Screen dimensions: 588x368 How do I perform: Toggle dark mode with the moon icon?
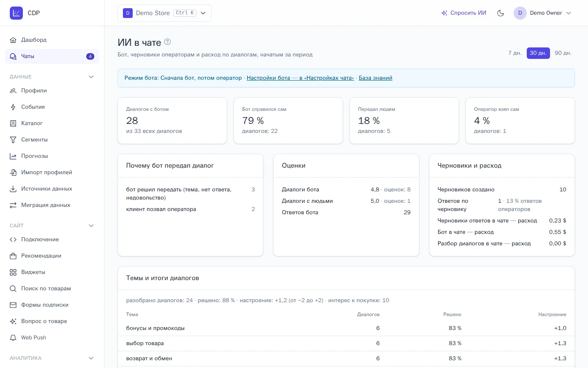pyautogui.click(x=501, y=13)
